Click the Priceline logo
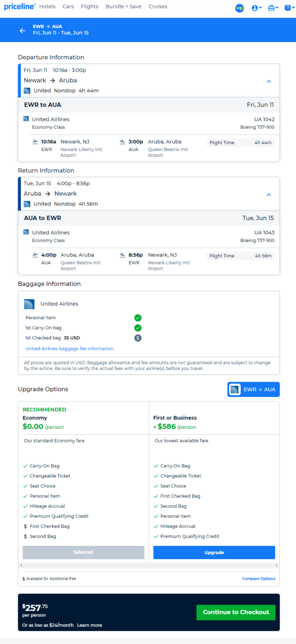 [x=20, y=7]
